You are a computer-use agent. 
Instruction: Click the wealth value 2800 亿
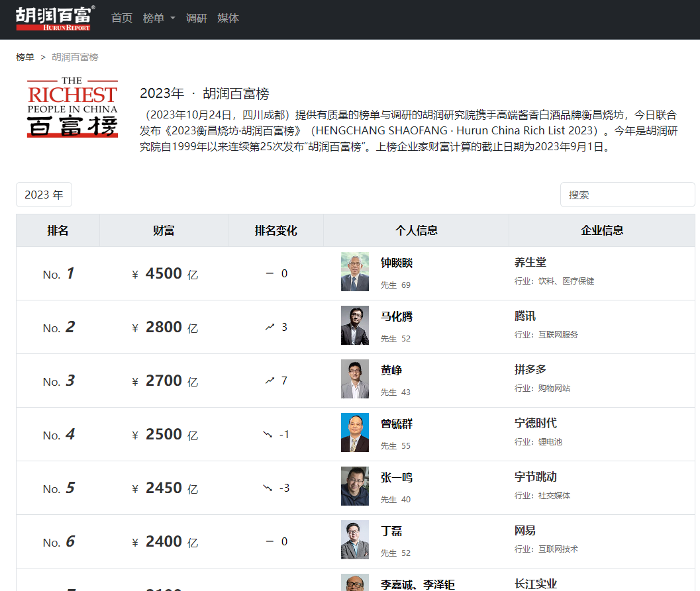point(165,327)
